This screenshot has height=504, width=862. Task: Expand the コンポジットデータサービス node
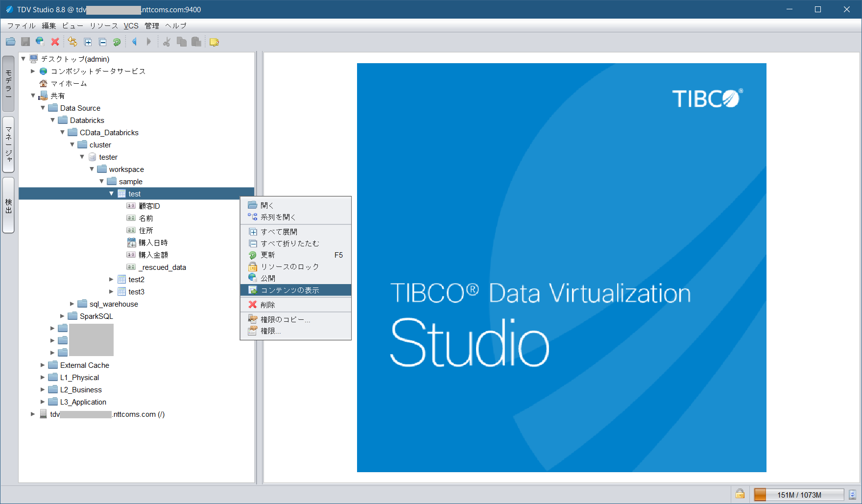[33, 71]
